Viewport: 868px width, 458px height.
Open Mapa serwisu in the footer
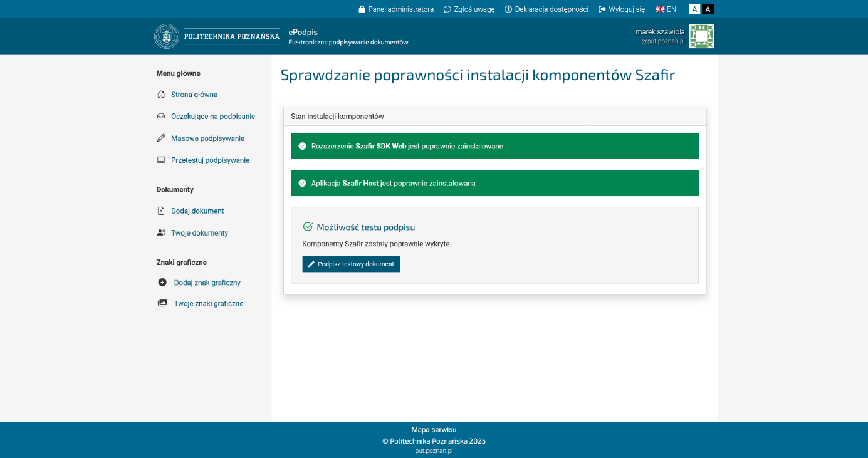click(434, 430)
